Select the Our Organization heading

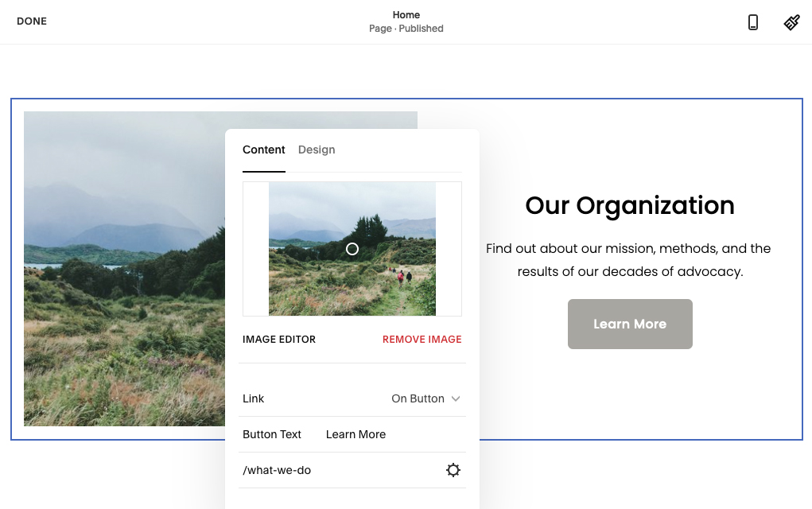(630, 205)
